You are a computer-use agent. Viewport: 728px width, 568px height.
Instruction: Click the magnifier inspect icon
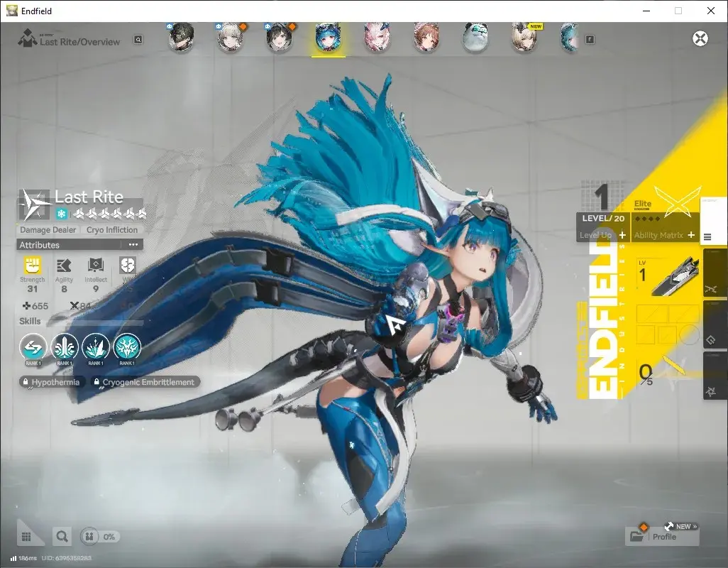(62, 537)
